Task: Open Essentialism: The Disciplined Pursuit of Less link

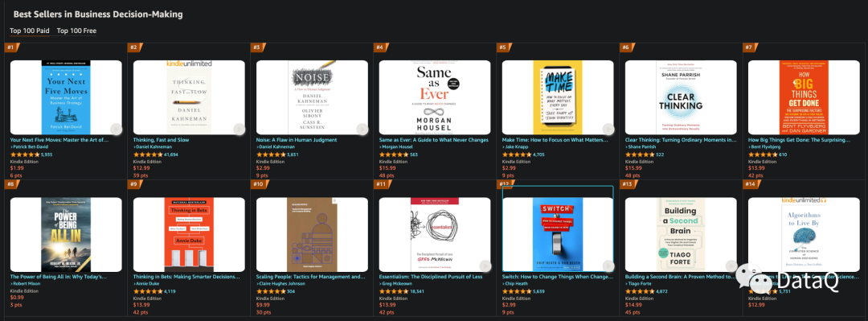Action: [x=431, y=276]
